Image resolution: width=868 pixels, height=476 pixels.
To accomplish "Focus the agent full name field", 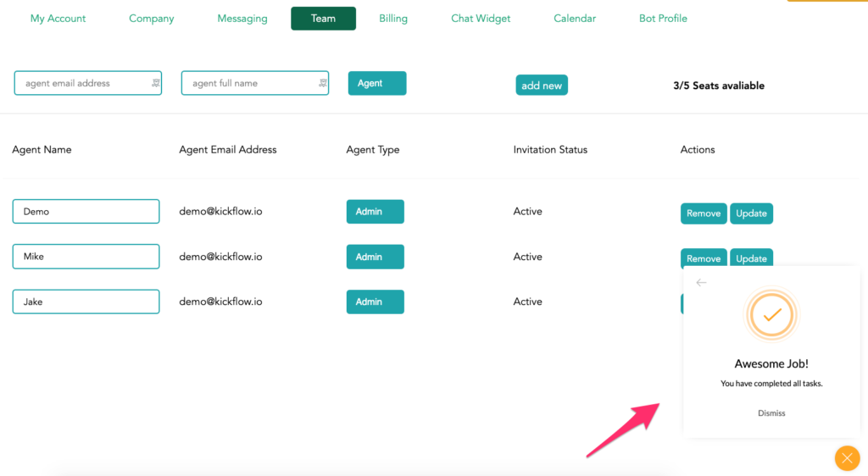I will (x=255, y=83).
